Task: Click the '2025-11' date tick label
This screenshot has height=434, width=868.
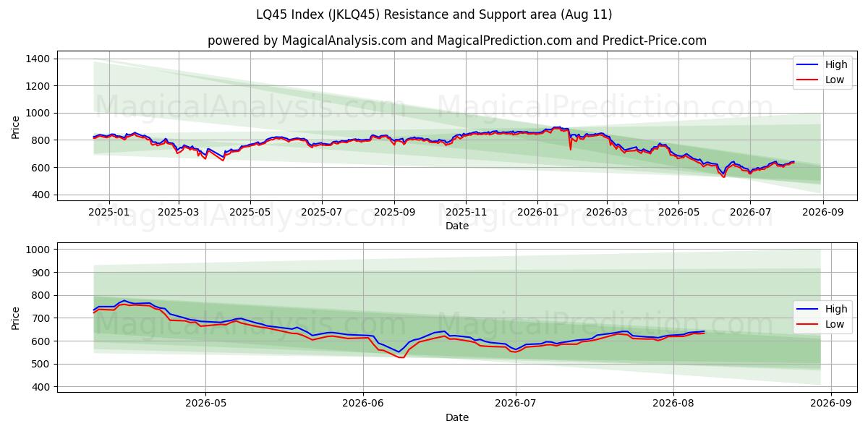Action: tap(466, 213)
